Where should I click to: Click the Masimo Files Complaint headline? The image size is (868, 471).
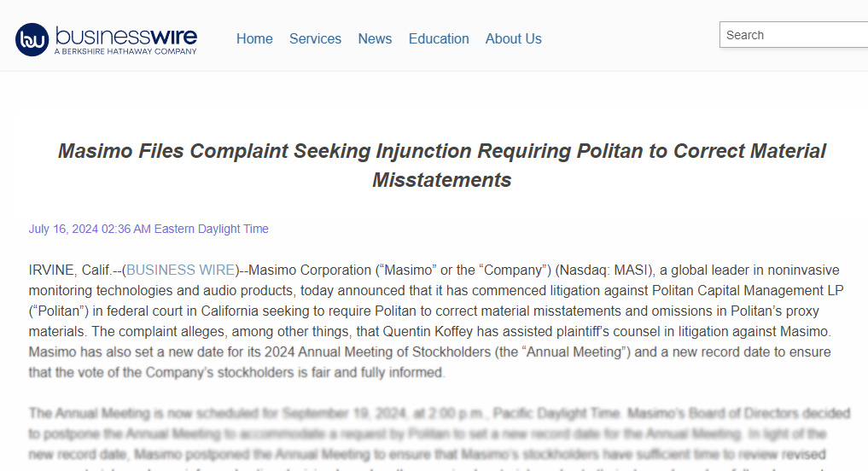[x=442, y=165]
